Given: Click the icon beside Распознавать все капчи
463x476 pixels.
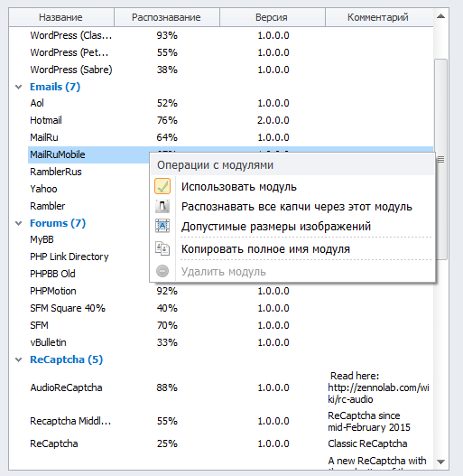Looking at the screenshot, I should [x=162, y=207].
